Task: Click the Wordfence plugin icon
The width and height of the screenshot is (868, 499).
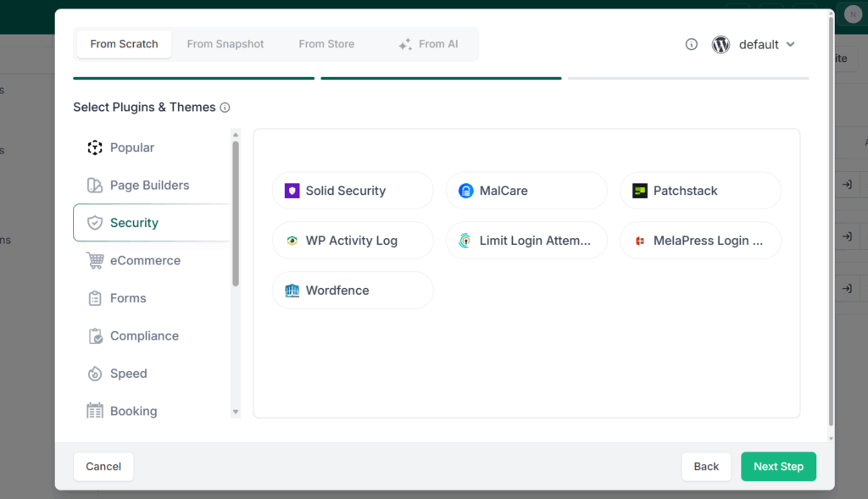Action: tap(292, 291)
